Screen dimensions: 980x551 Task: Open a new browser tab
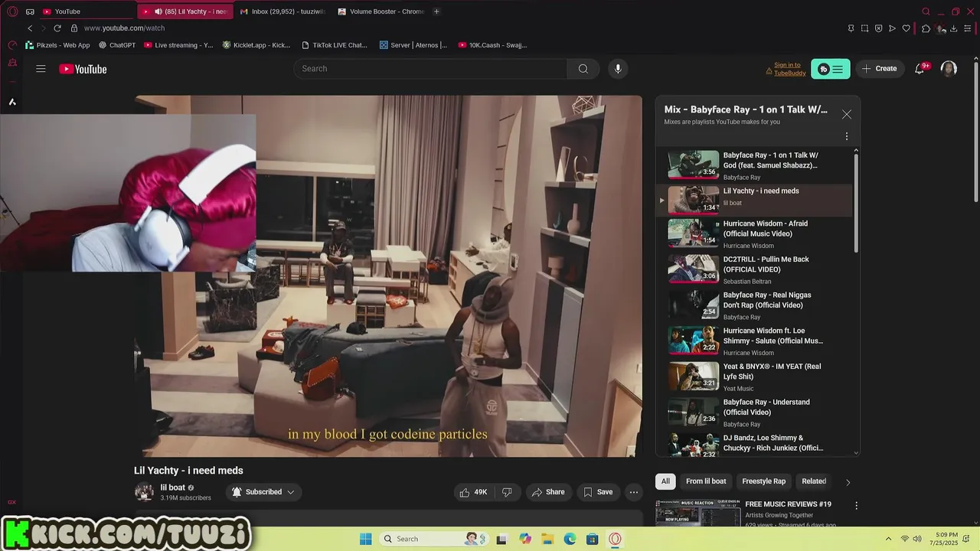pyautogui.click(x=436, y=11)
